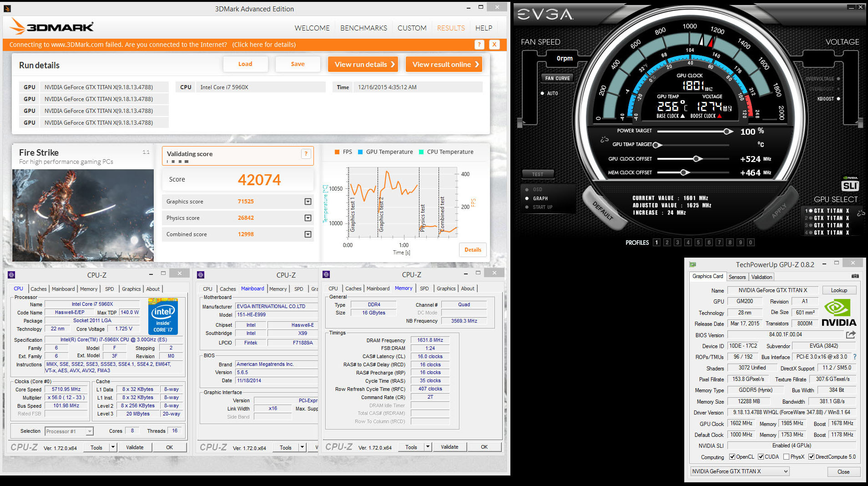The width and height of the screenshot is (868, 486).
Task: Click the GPU-Z title bar app icon
Action: (693, 264)
